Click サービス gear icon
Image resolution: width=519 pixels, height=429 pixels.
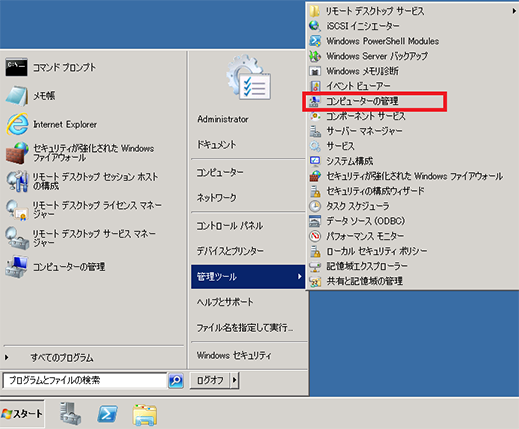click(x=315, y=146)
